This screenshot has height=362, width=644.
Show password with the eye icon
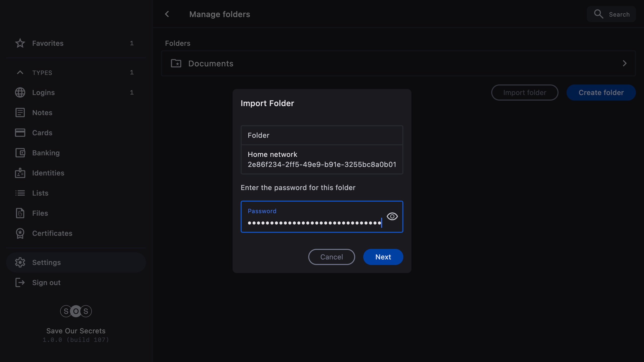392,216
